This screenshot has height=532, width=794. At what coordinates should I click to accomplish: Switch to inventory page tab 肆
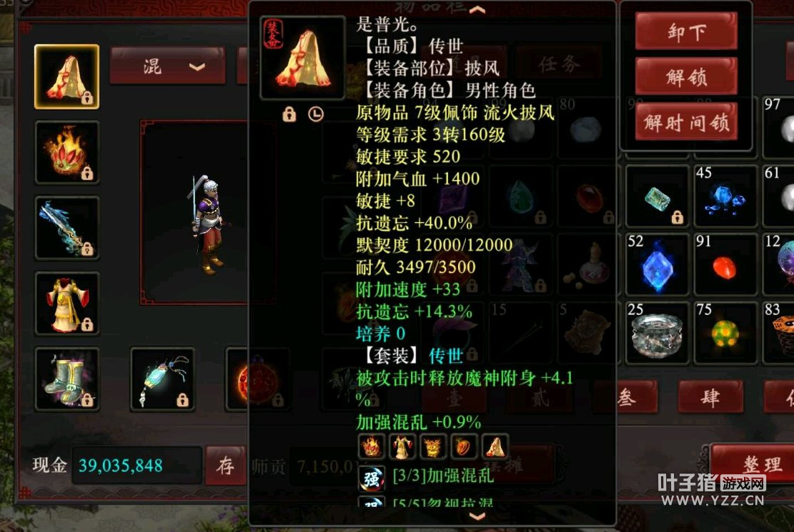pos(710,398)
